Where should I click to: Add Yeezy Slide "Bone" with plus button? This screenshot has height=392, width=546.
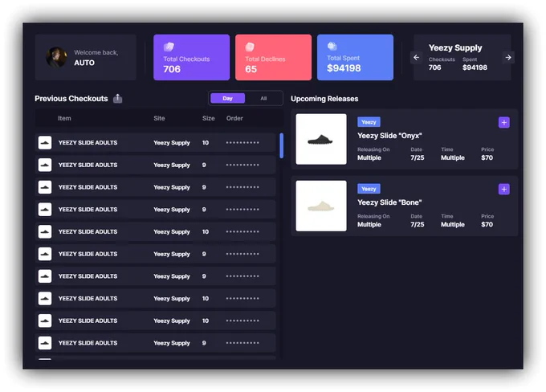(504, 190)
